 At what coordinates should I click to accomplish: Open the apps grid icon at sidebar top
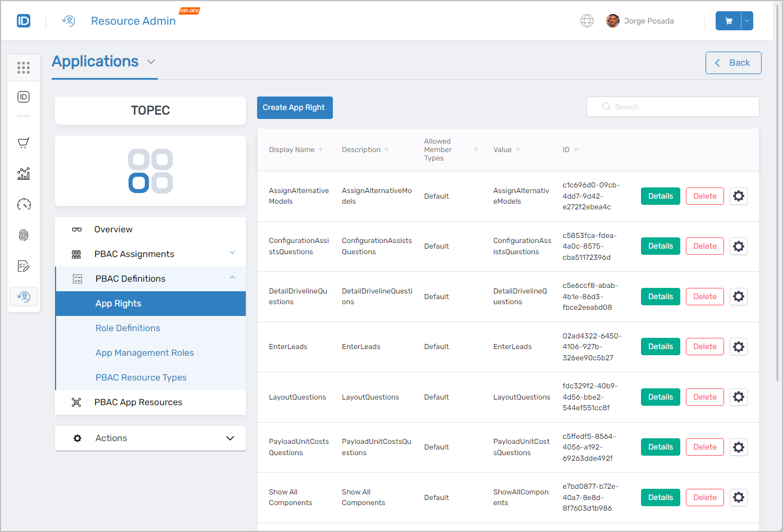23,67
